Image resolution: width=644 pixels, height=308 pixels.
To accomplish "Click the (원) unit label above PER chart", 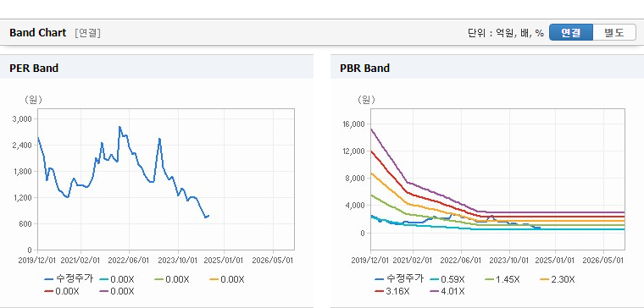I will pyautogui.click(x=34, y=99).
